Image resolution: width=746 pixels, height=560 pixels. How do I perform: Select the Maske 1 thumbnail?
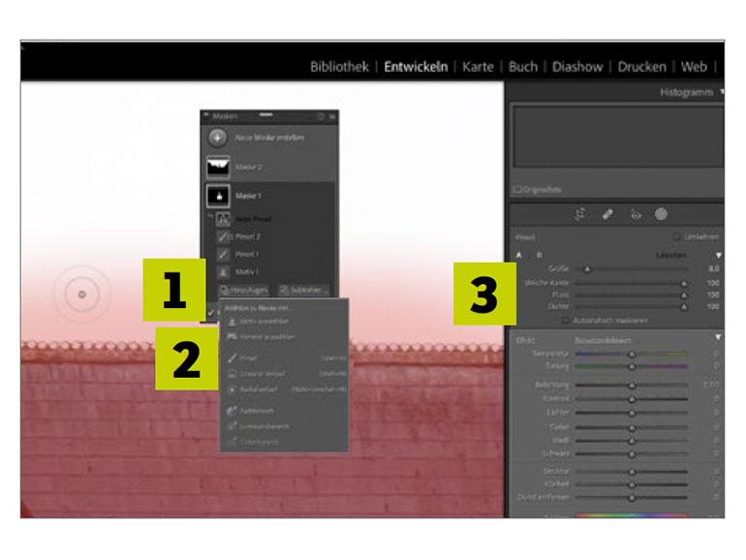[x=218, y=196]
